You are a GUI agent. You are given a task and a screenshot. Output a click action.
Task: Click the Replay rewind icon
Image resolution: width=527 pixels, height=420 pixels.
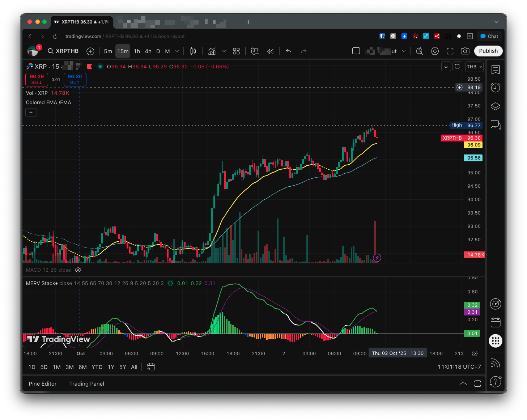tap(270, 51)
